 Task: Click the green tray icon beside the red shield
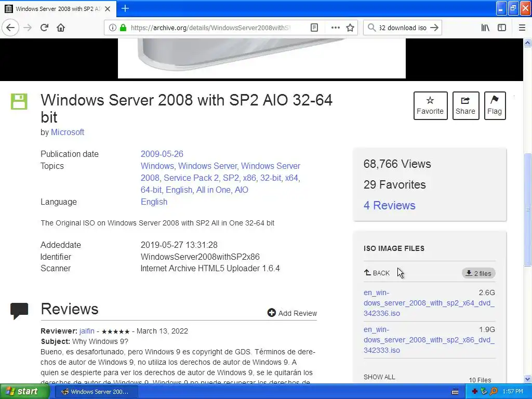pyautogui.click(x=484, y=392)
